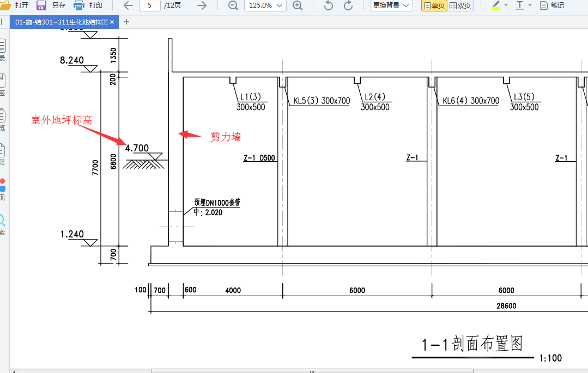Add a new tab with plus button
The height and width of the screenshot is (373, 588).
[126, 22]
